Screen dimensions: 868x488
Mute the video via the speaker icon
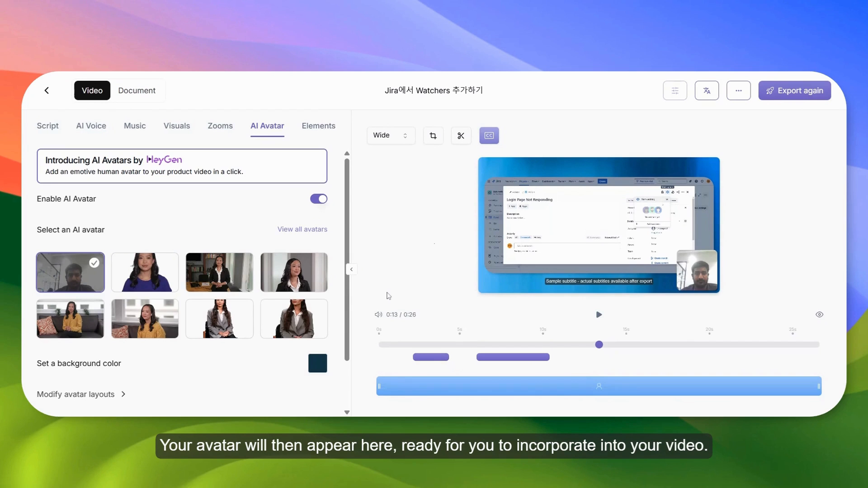[x=379, y=314]
